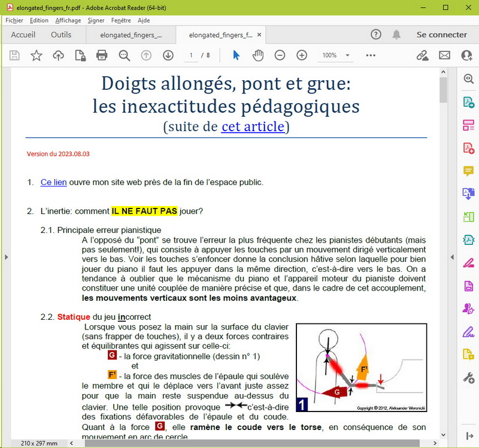Click the find text magnifier icon
This screenshot has height=448, width=479.
(x=124, y=55)
